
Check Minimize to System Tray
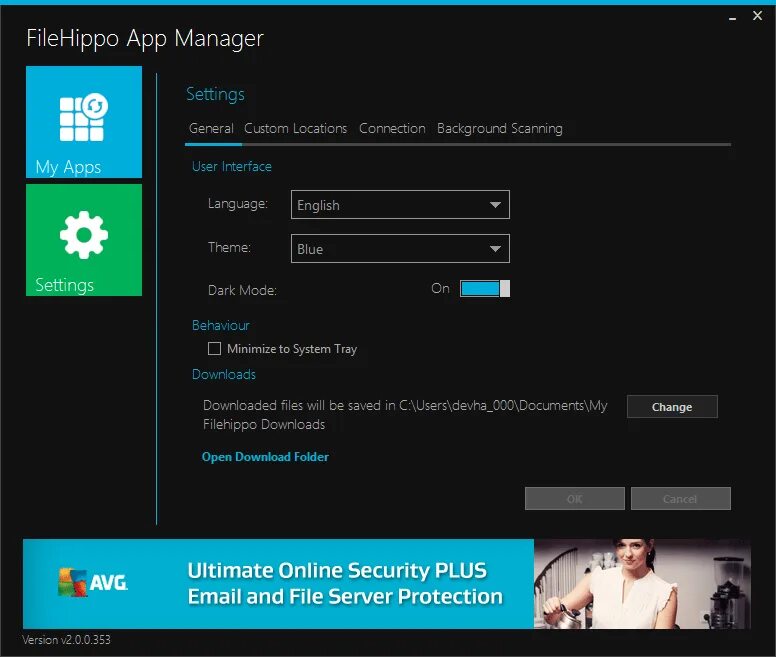[214, 349]
